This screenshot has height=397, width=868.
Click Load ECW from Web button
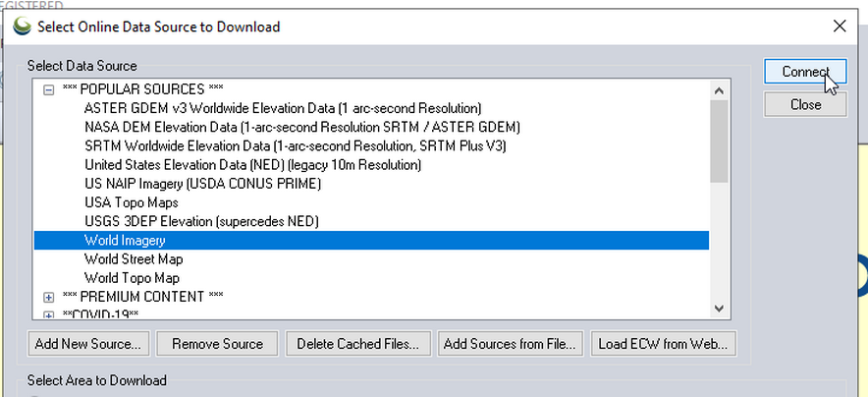(664, 344)
